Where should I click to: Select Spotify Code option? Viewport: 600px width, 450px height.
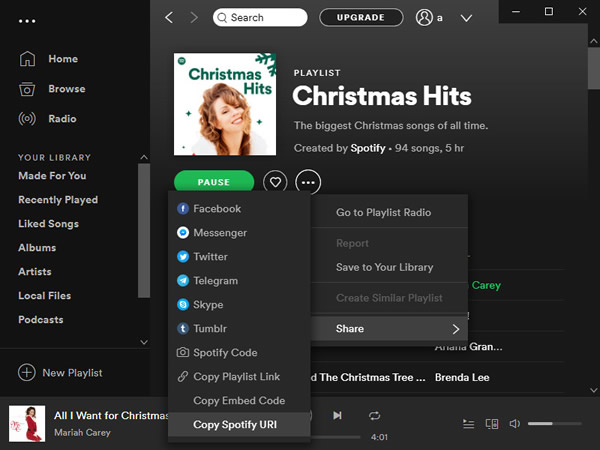[x=239, y=352]
